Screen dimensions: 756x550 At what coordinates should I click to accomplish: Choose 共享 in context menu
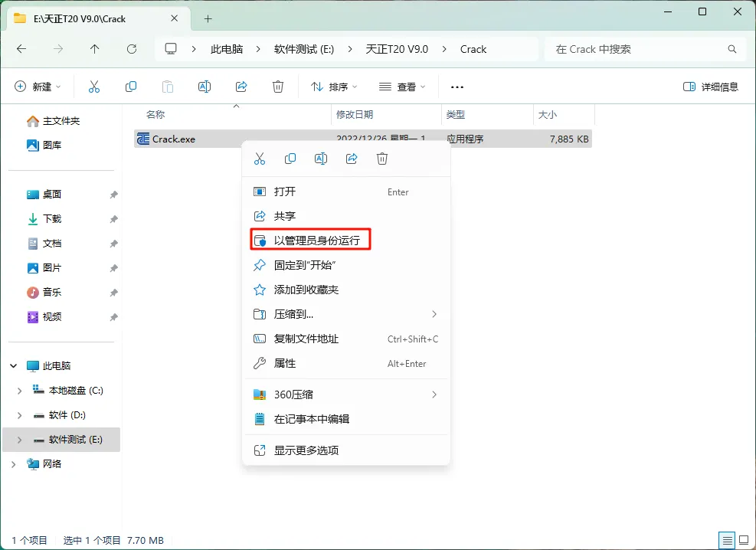(x=346, y=216)
